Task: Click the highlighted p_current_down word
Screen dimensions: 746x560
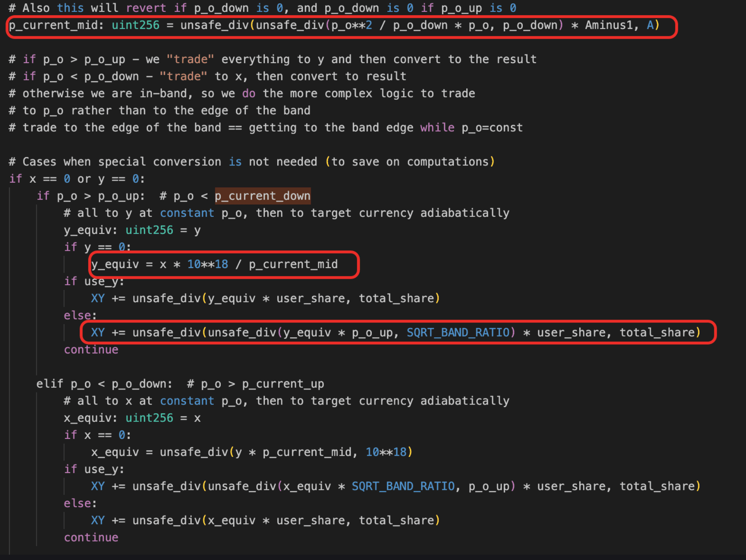Action: 262,196
